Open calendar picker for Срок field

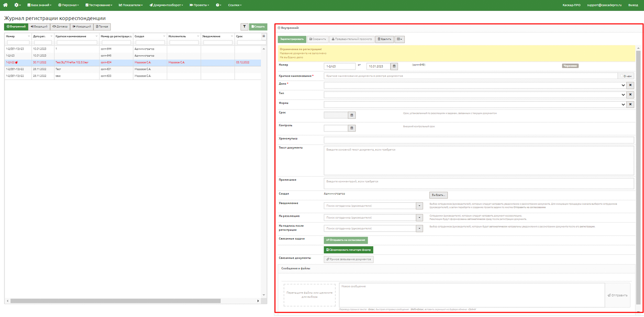coord(352,115)
